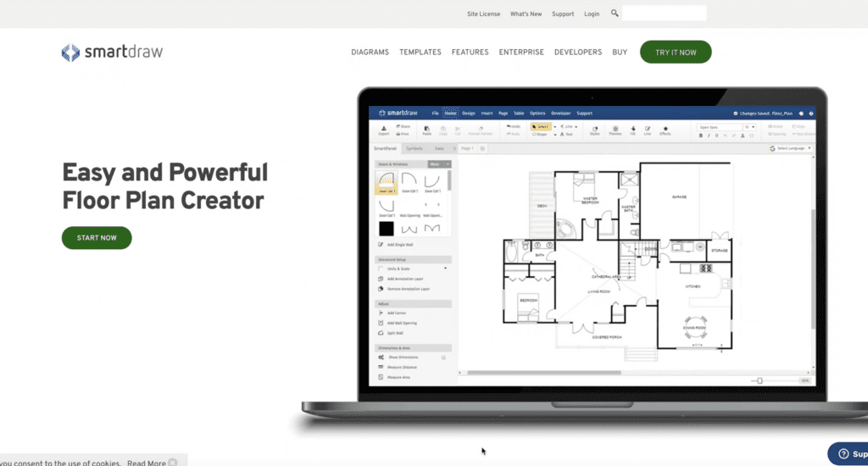The width and height of the screenshot is (868, 466).
Task: Click the Add Single Wall icon
Action: 381,244
